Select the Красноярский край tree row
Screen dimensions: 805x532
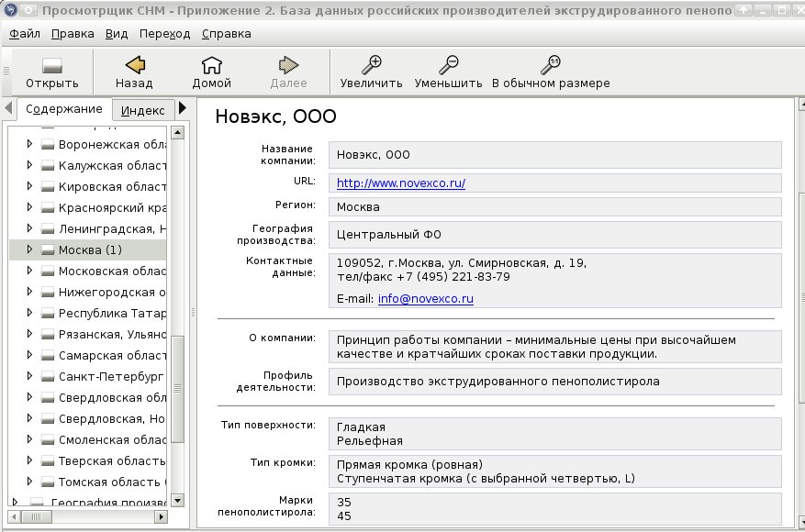88,208
